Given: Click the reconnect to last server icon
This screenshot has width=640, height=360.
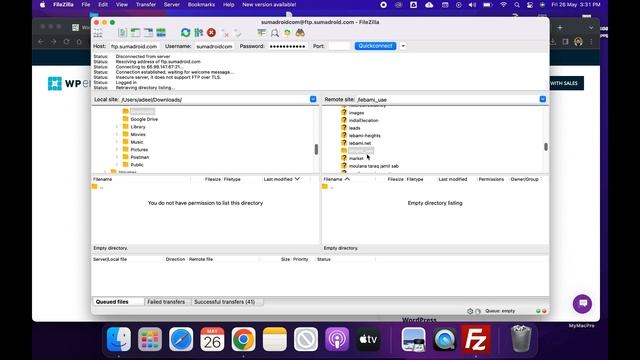Looking at the screenshot, I should (238, 33).
